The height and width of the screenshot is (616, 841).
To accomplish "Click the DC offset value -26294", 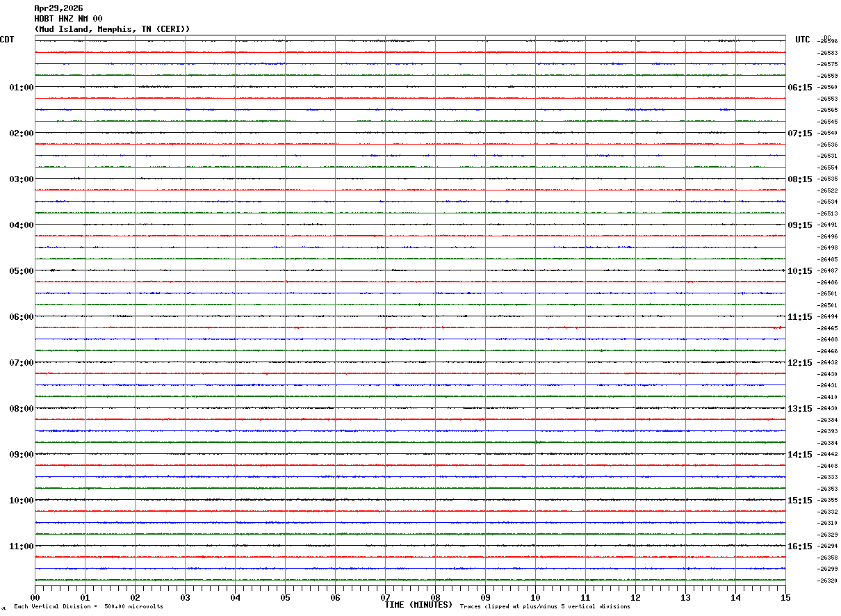I will pos(827,546).
